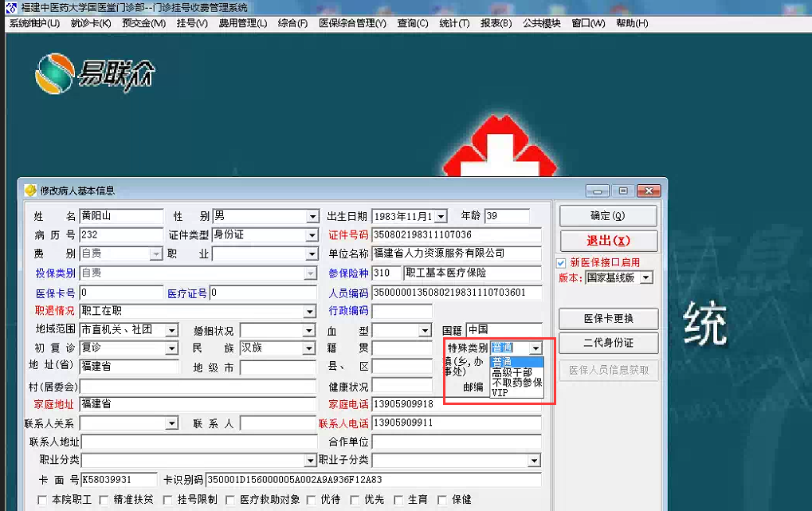Image resolution: width=812 pixels, height=511 pixels.
Task: Click the 联系人电话 field
Action: tap(457, 423)
